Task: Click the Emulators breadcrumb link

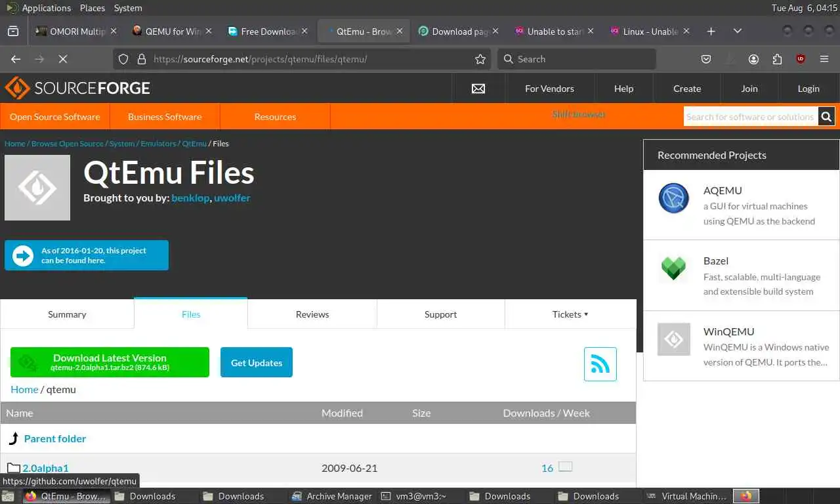Action: (158, 143)
